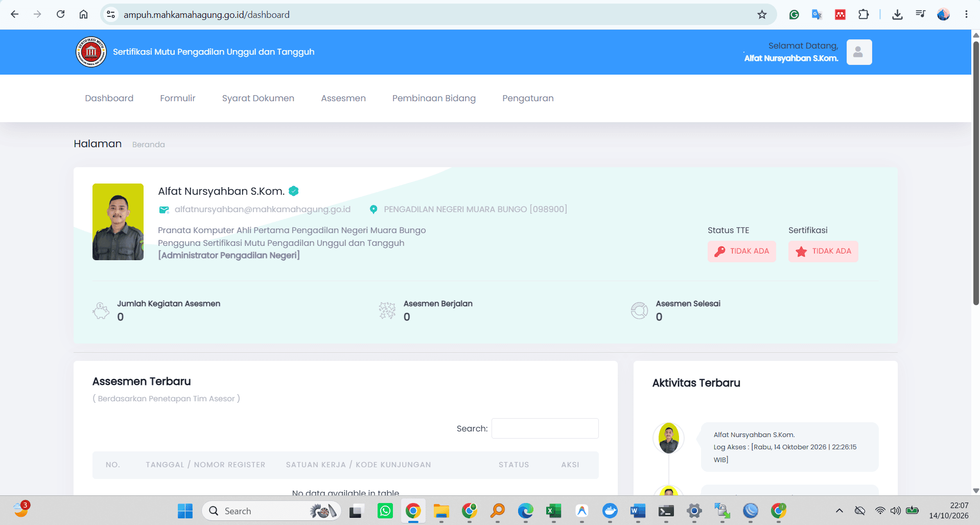
Task: Click the verified badge next to Alfat Nursyahban
Action: tap(293, 191)
